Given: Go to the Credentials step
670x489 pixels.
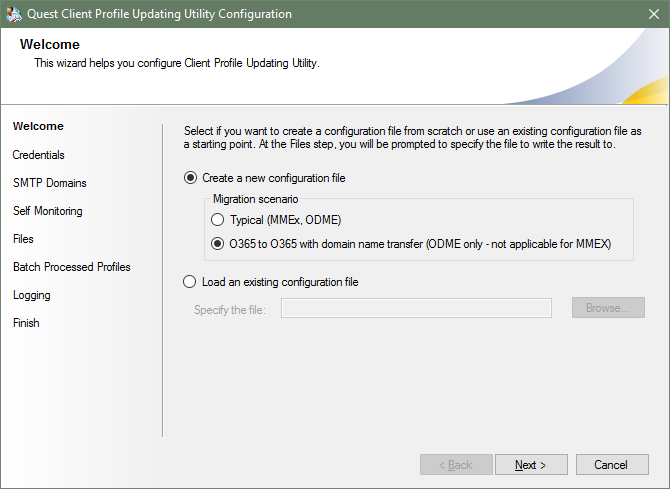Looking at the screenshot, I should (x=39, y=155).
